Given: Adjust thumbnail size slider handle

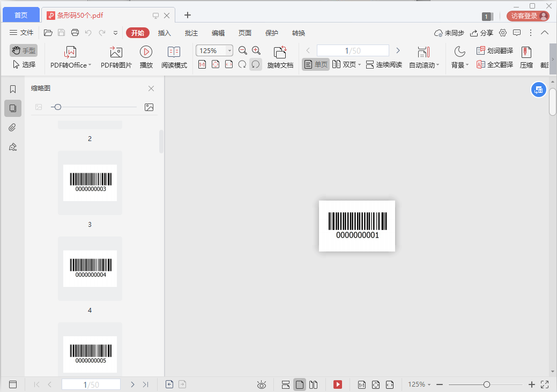Looking at the screenshot, I should [58, 107].
